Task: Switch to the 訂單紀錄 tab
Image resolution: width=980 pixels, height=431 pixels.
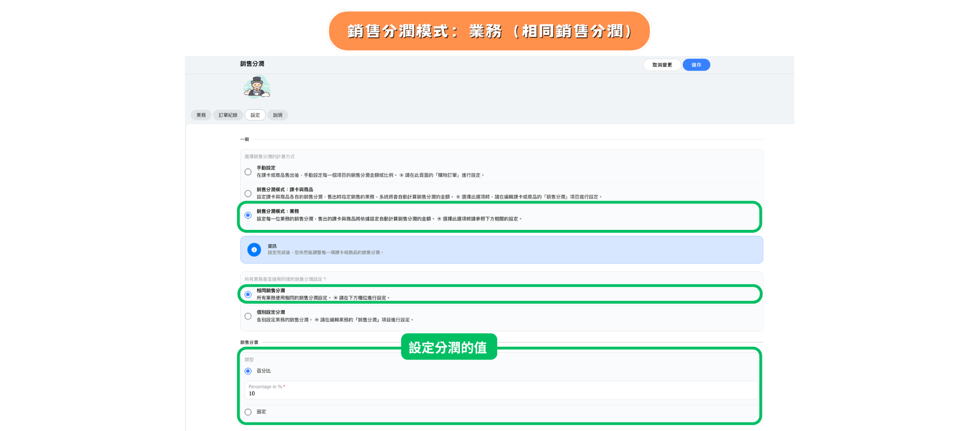Action: click(x=228, y=115)
